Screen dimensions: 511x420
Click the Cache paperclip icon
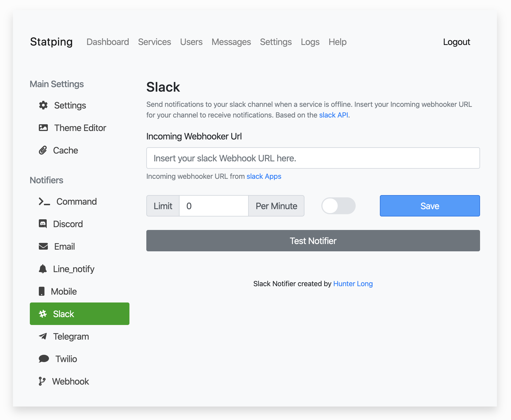tap(43, 150)
